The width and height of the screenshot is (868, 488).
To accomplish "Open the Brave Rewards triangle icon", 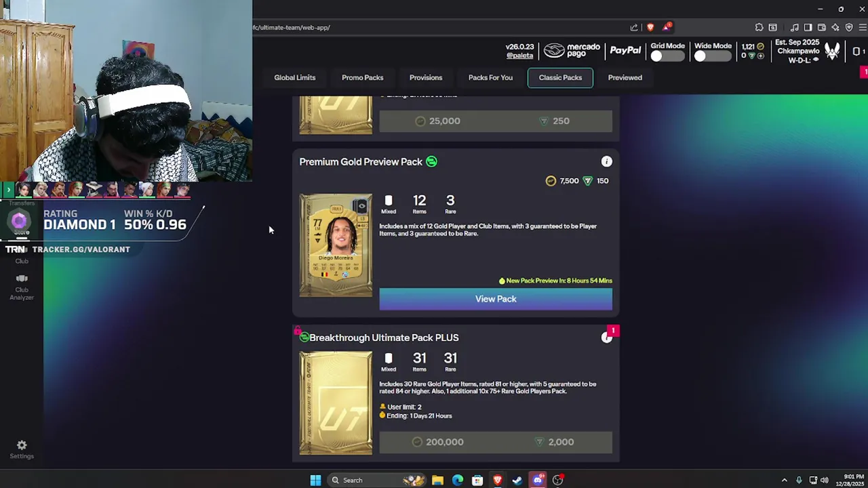I will pos(667,27).
